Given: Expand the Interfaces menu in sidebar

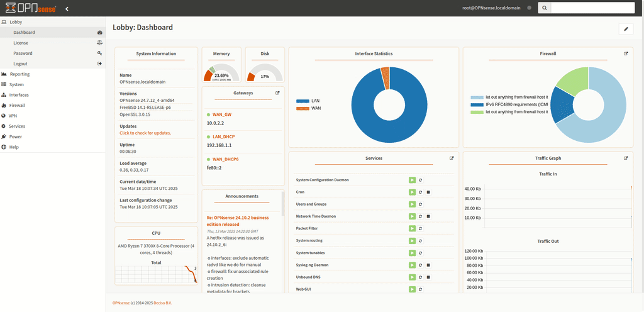Looking at the screenshot, I should (x=19, y=95).
